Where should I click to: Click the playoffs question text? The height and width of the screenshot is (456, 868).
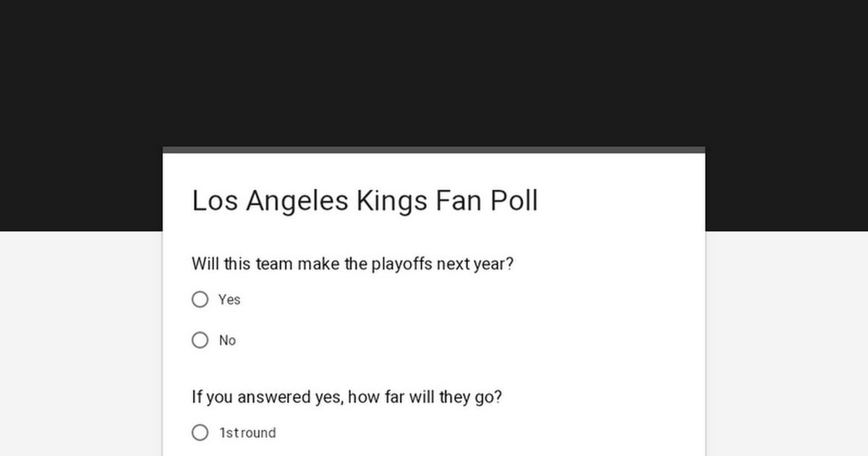352,263
